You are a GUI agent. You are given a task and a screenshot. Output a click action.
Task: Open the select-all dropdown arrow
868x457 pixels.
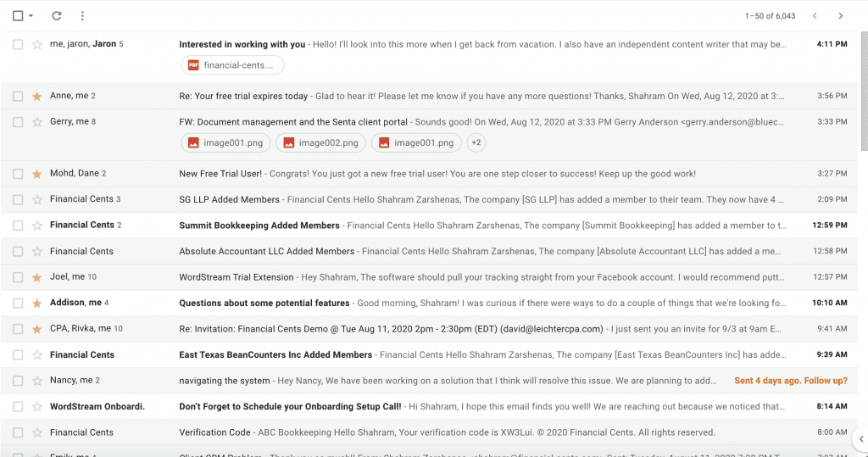pos(31,16)
